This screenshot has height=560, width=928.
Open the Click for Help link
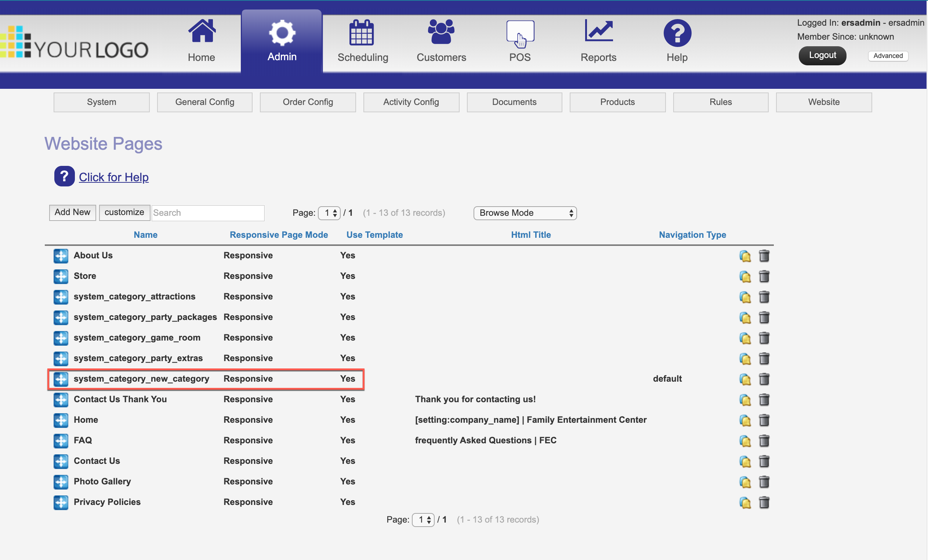(x=114, y=177)
